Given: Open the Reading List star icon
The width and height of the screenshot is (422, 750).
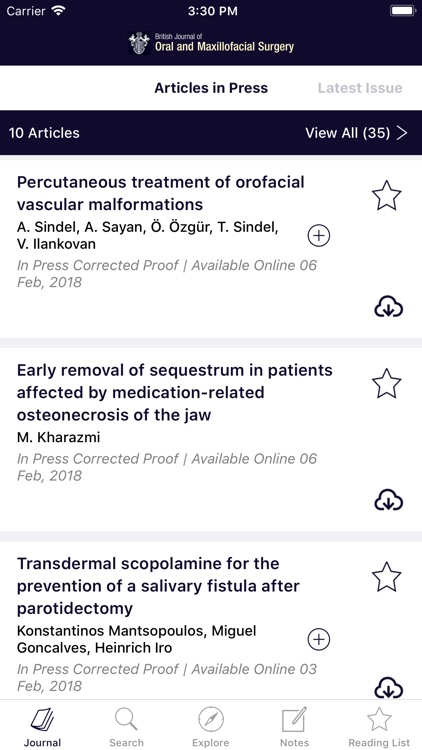Looking at the screenshot, I should [379, 720].
